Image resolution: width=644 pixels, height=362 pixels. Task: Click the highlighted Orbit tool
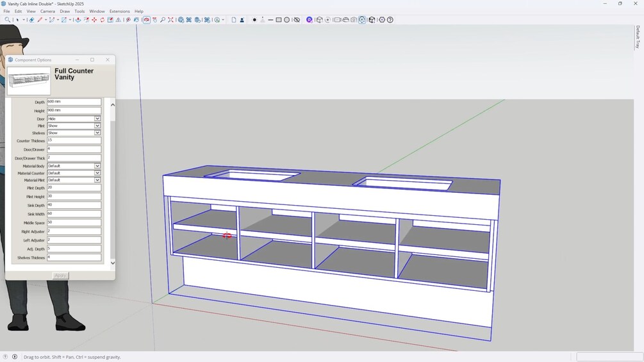(x=147, y=20)
